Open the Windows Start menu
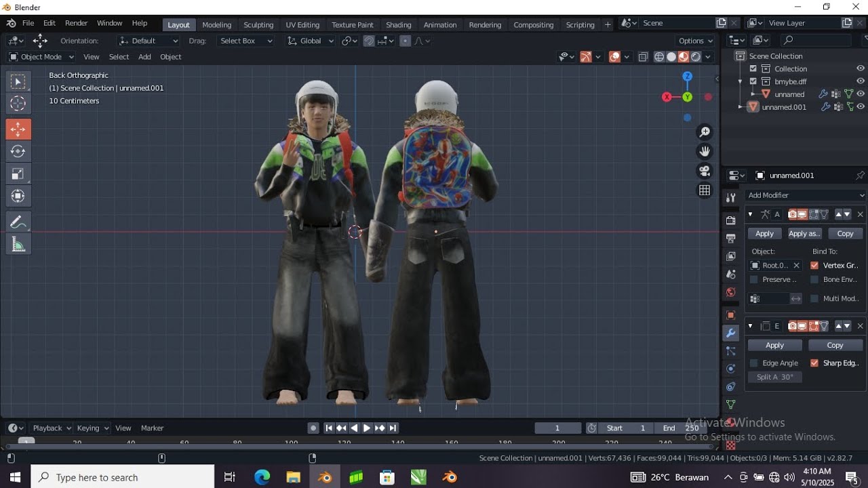This screenshot has width=868, height=488. click(14, 477)
